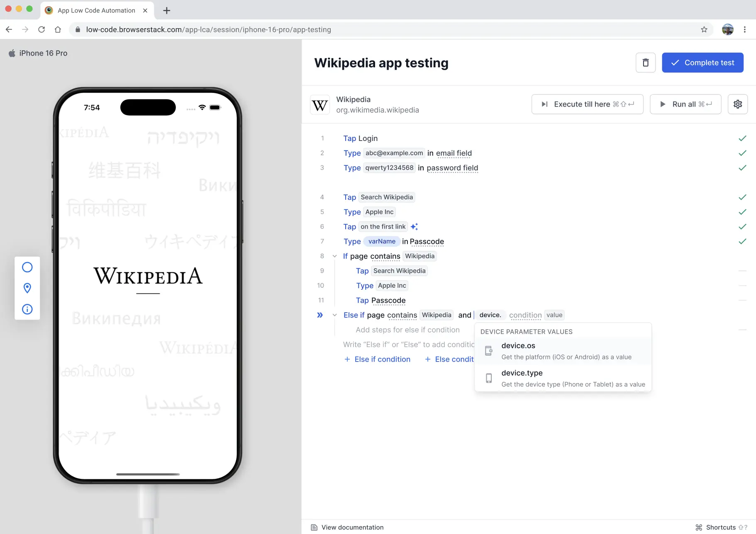The height and width of the screenshot is (534, 756).
Task: Select step 11 Tap Passcode
Action: pyautogui.click(x=380, y=300)
